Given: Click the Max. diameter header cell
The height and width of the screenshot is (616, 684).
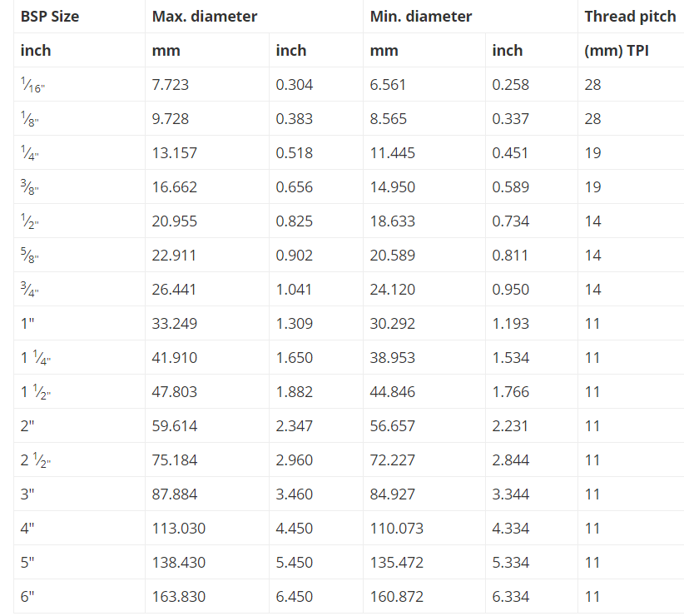Looking at the screenshot, I should tap(254, 16).
